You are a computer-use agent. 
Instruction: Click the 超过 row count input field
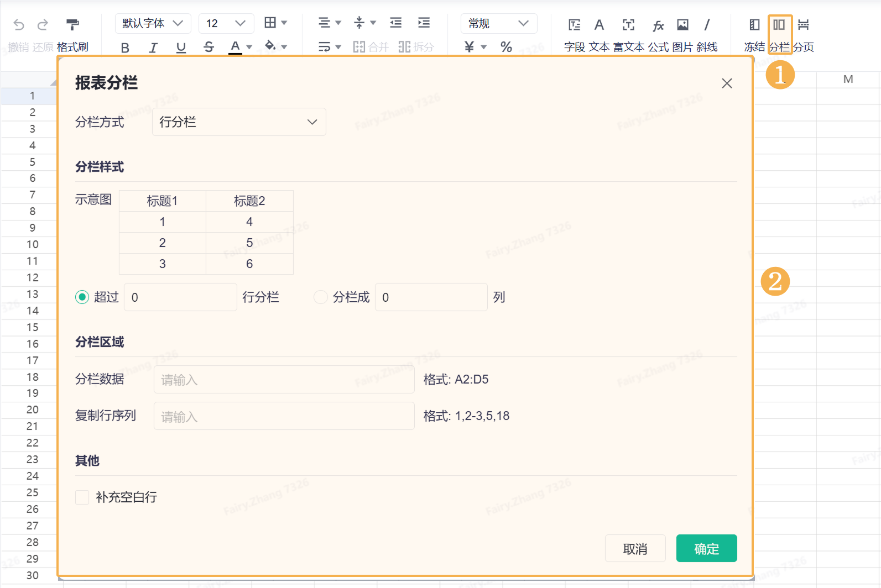click(181, 297)
